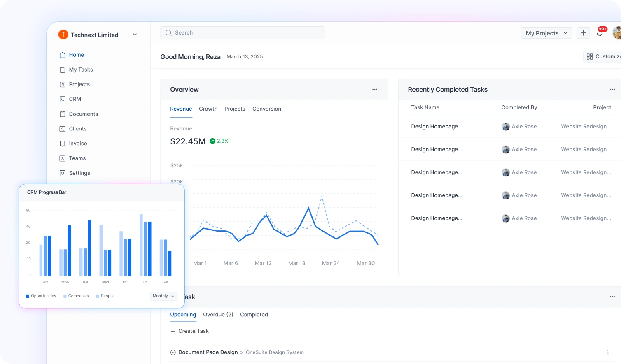Switch to the Growth tab
Image resolution: width=621 pixels, height=364 pixels.
point(208,109)
